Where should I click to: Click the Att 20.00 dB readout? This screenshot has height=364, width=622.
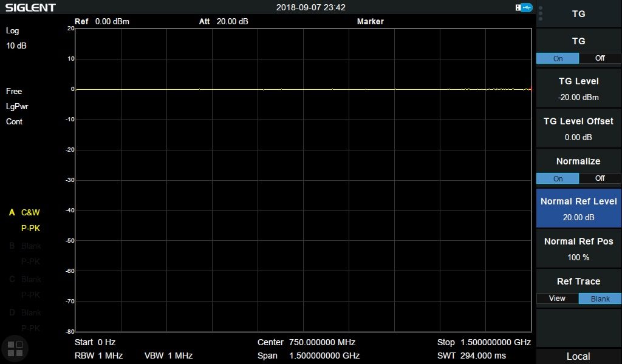point(224,21)
